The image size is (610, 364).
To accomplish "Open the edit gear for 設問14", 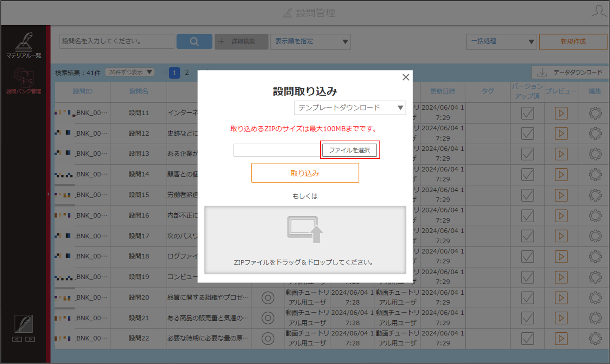I will pyautogui.click(x=595, y=174).
